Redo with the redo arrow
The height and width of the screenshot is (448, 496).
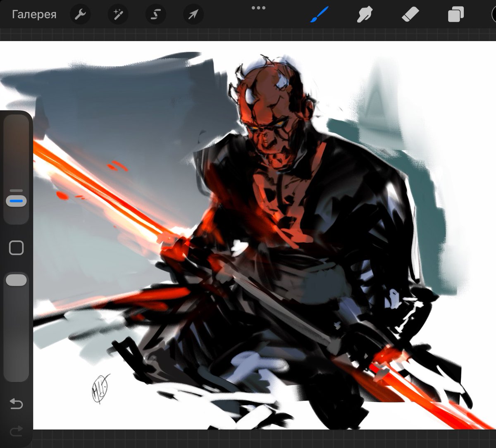[x=16, y=432]
